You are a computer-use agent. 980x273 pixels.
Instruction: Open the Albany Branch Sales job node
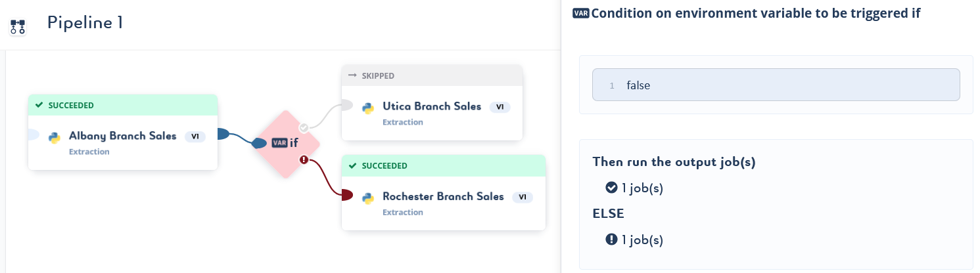[x=123, y=132]
